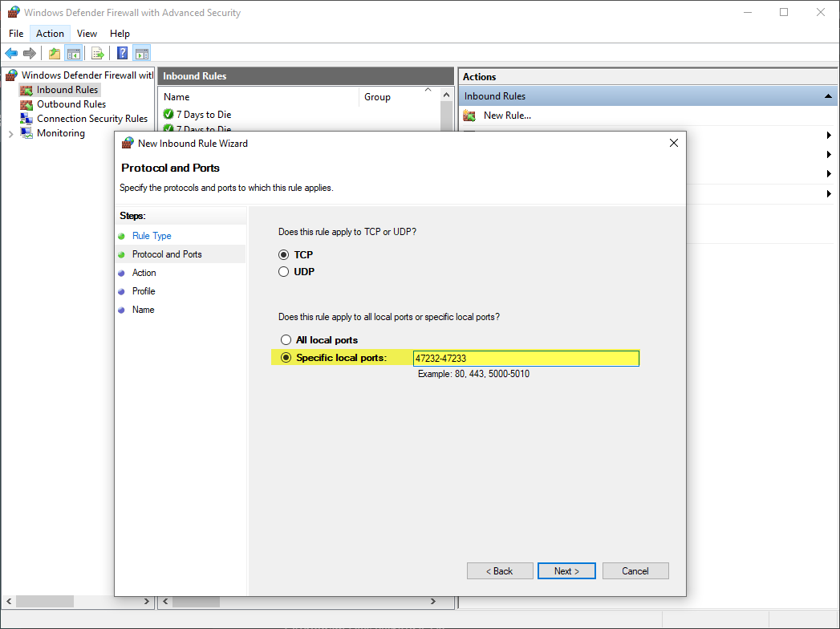Open the Action menu
Viewport: 840px width, 629px height.
click(x=50, y=33)
